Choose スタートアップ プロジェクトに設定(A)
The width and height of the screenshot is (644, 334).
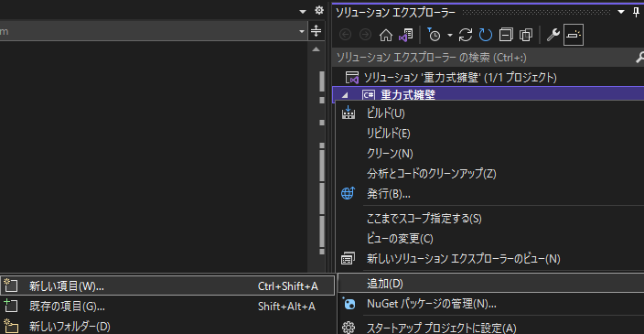coord(490,328)
